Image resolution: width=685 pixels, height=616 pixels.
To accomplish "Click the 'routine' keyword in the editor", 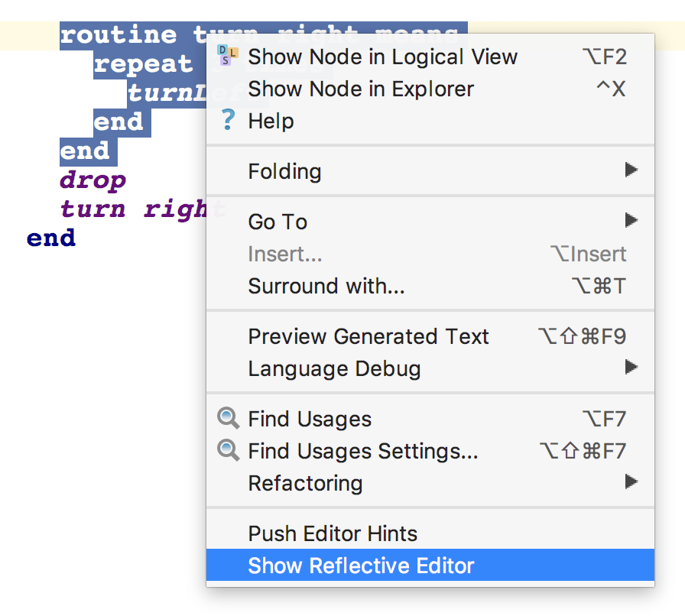I will point(118,35).
